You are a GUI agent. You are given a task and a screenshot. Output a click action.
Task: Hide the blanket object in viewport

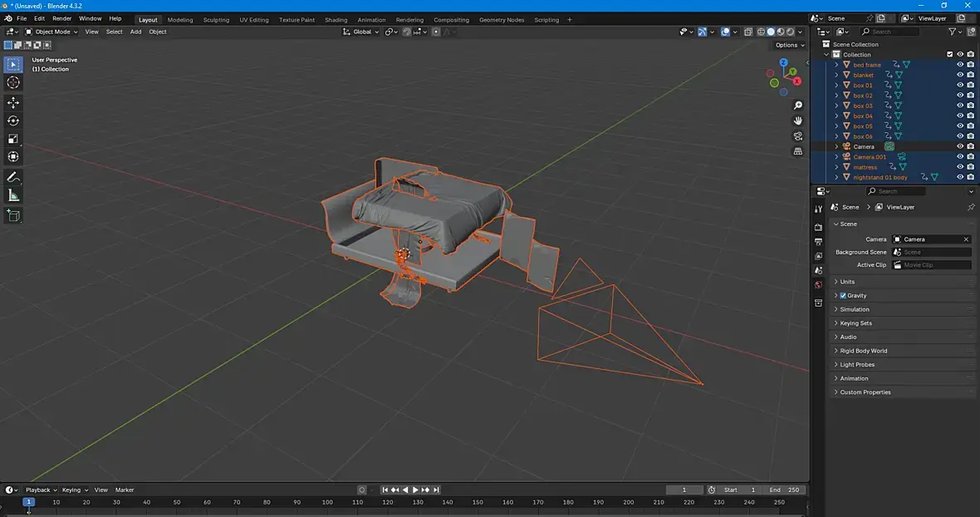[x=960, y=75]
